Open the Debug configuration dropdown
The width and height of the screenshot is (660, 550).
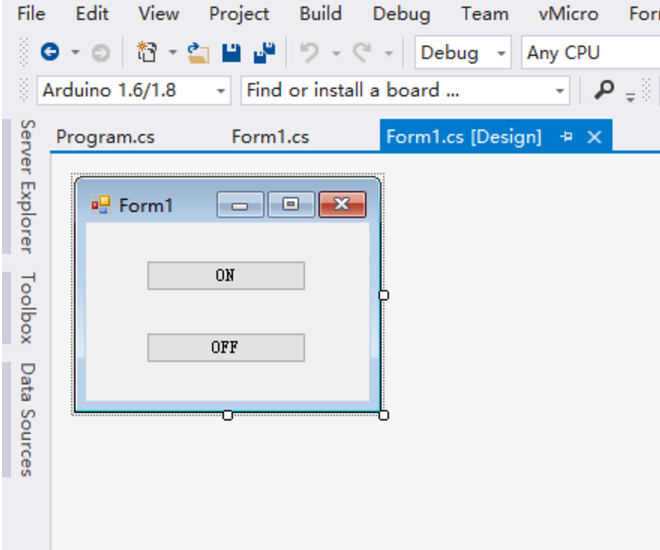click(463, 53)
